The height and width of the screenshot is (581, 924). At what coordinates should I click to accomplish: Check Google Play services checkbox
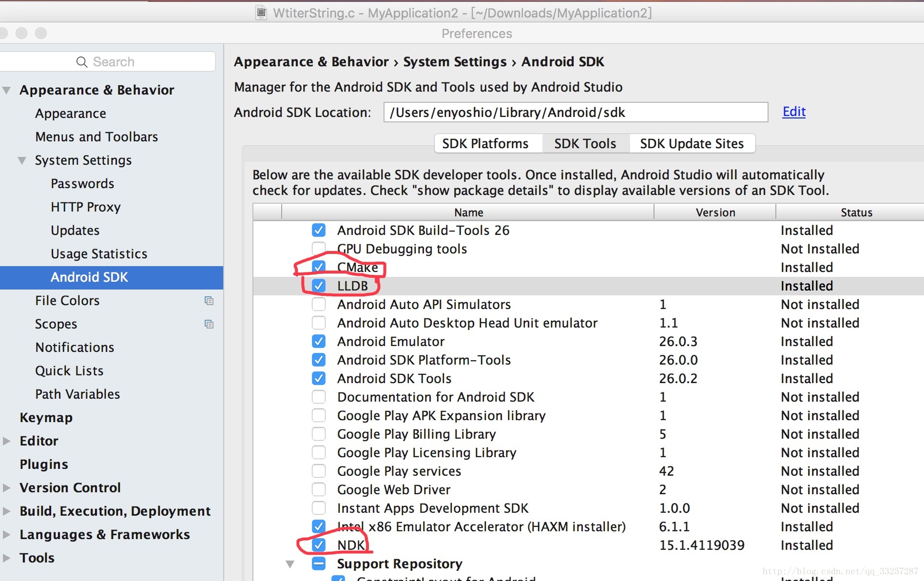click(319, 471)
